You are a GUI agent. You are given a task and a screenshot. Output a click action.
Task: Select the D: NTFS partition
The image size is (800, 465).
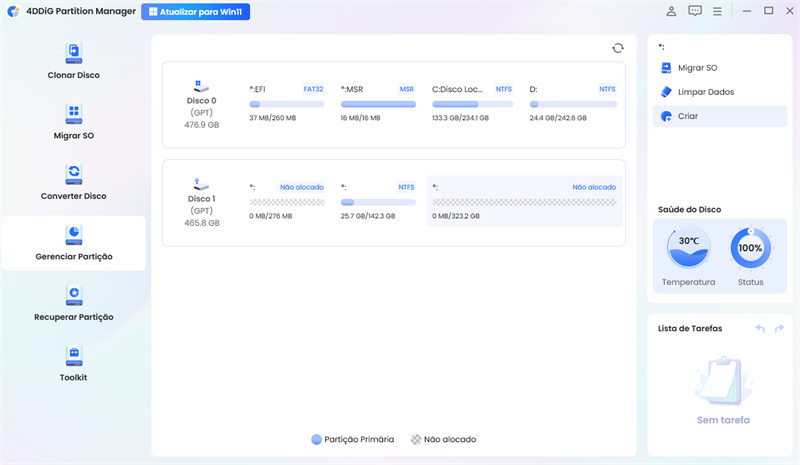[572, 104]
